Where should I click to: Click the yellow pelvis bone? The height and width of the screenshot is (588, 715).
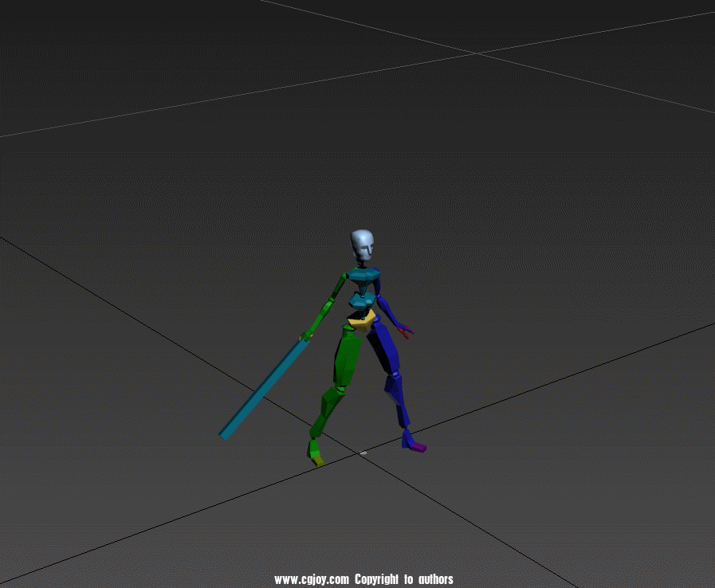[361, 319]
